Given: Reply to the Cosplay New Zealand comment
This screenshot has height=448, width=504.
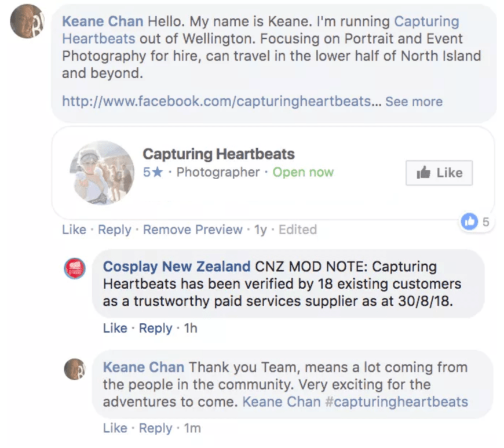Looking at the screenshot, I should (155, 328).
